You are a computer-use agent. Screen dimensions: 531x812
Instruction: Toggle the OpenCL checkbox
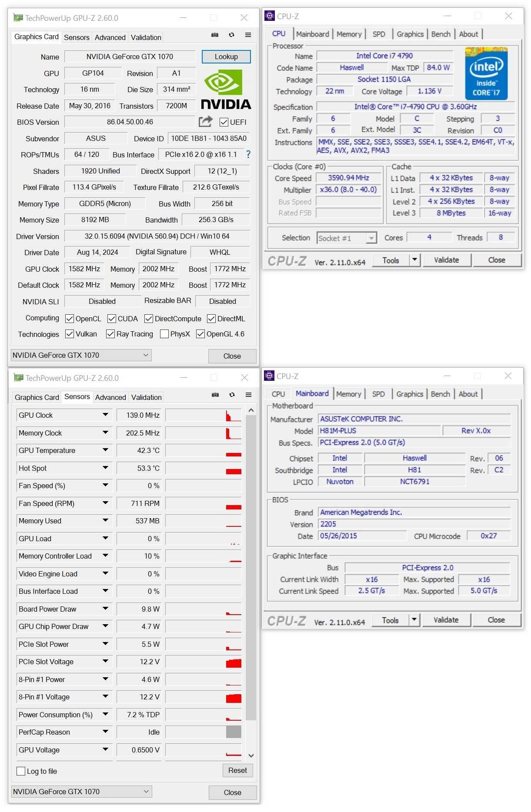pos(69,319)
